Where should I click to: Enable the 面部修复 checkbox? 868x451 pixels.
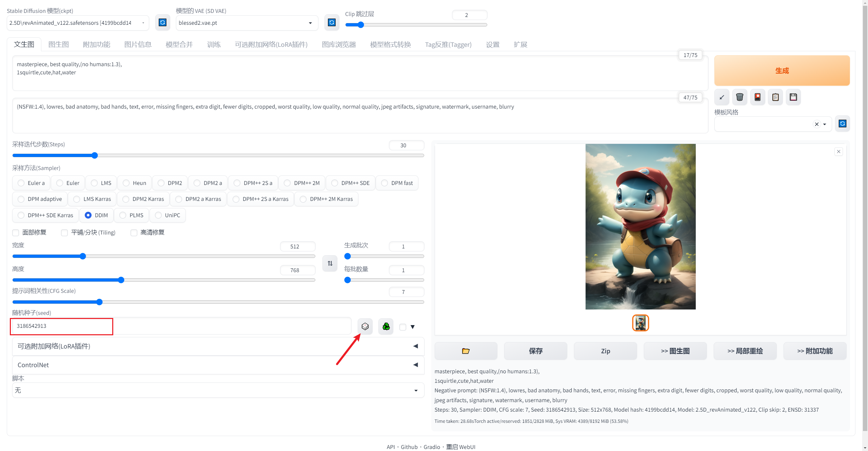[x=16, y=232]
